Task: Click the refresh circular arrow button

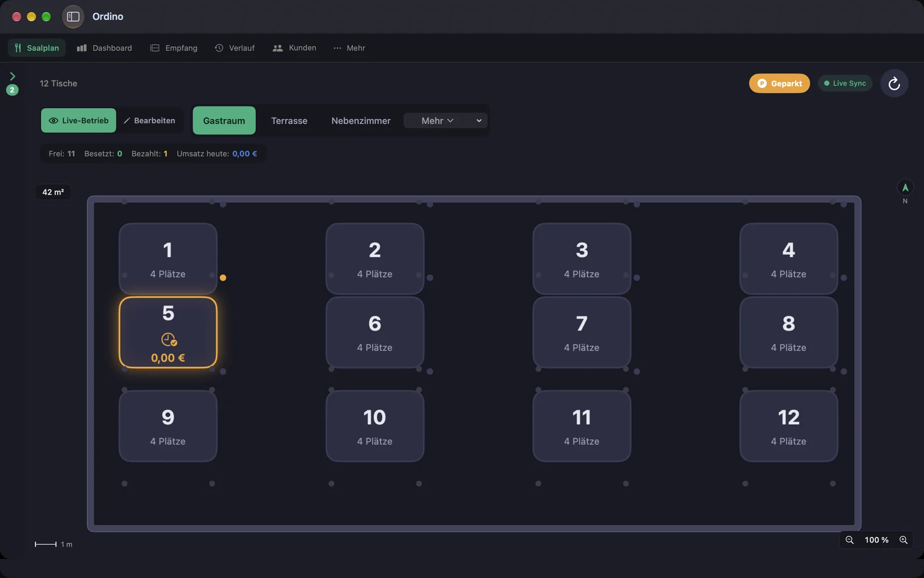Action: point(894,83)
